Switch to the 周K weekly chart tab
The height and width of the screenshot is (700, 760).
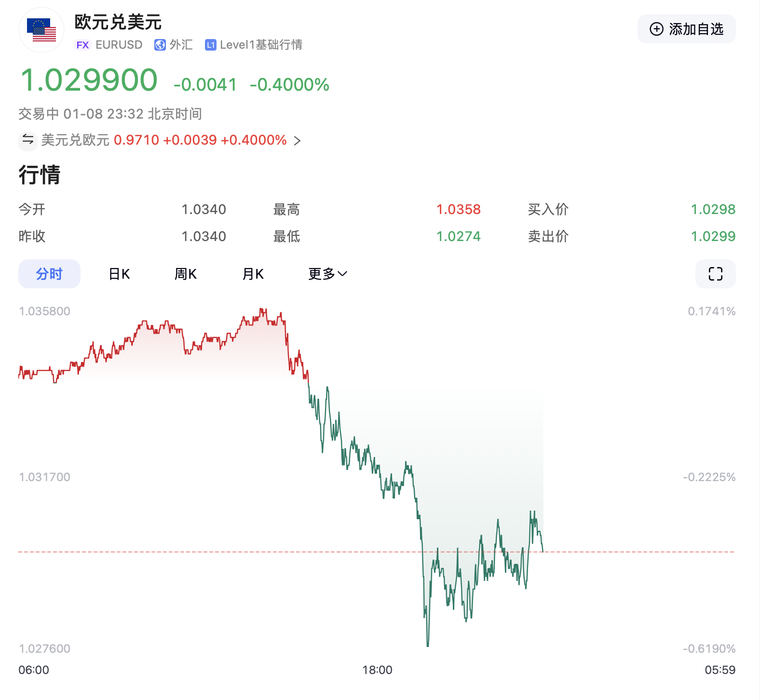(x=185, y=274)
